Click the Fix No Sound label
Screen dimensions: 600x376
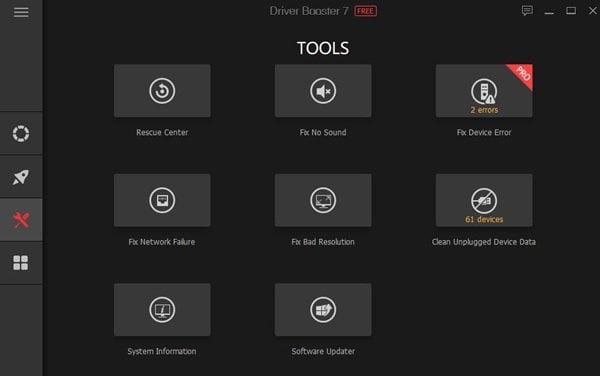pos(323,132)
